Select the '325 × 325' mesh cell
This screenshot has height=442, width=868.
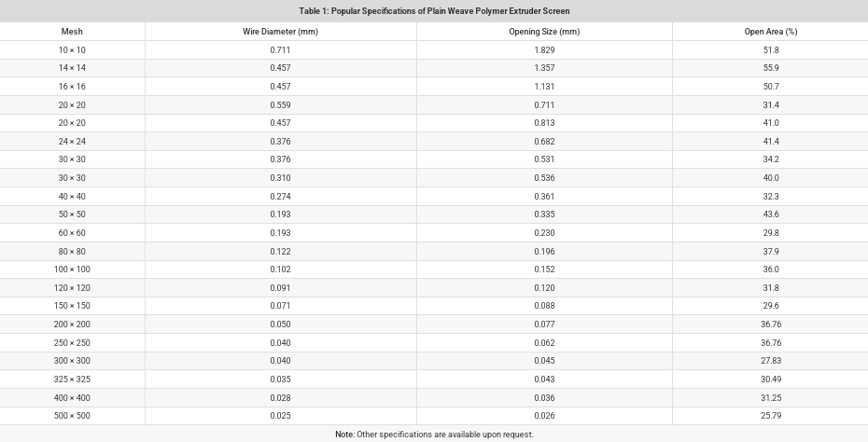[72, 379]
